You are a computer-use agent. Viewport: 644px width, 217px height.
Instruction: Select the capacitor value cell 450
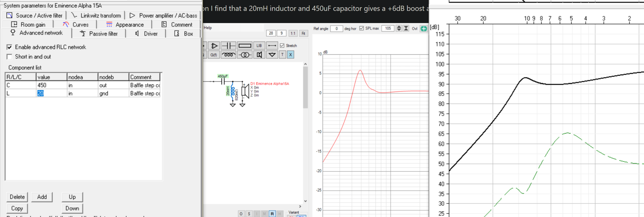point(52,85)
